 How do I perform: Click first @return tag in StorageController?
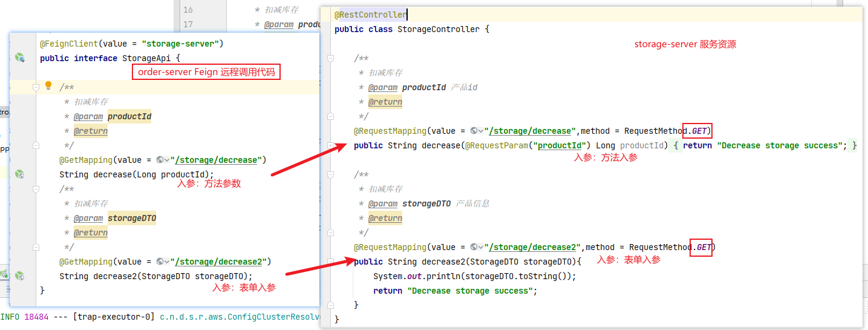coord(385,102)
